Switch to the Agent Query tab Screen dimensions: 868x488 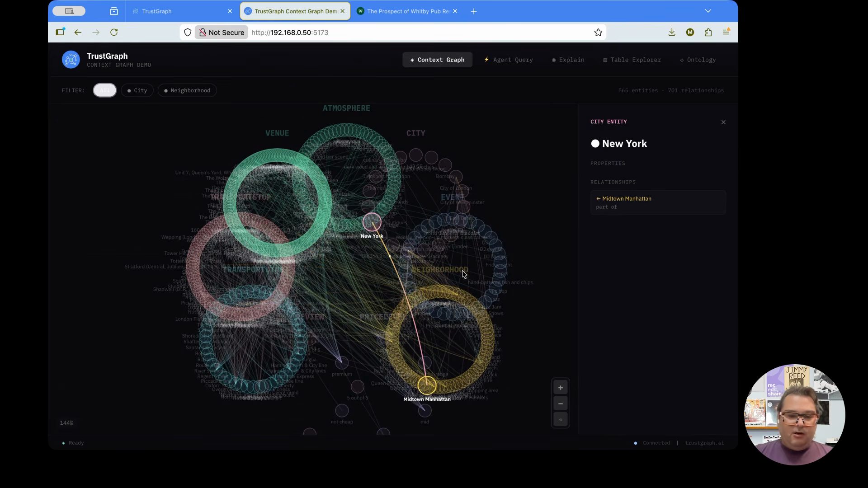pos(508,60)
